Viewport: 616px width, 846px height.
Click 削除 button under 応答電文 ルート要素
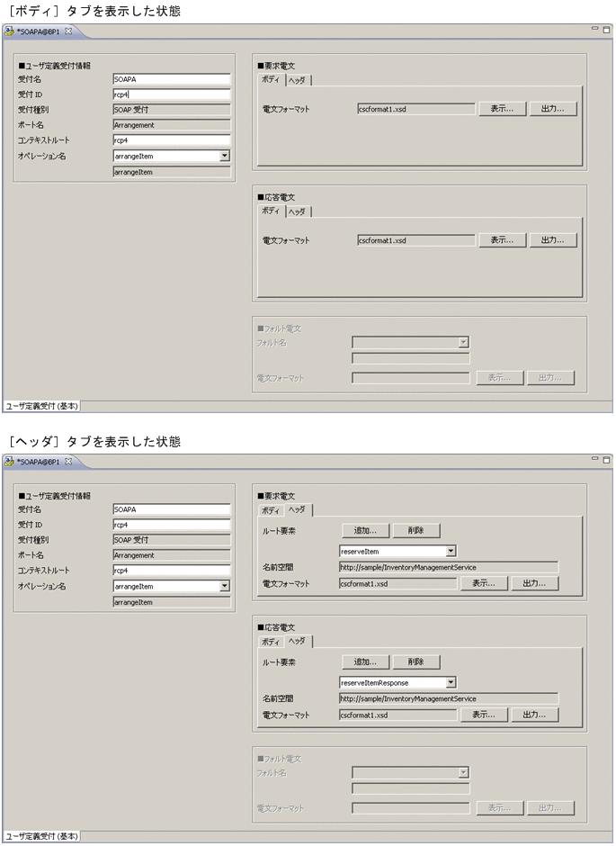point(416,661)
